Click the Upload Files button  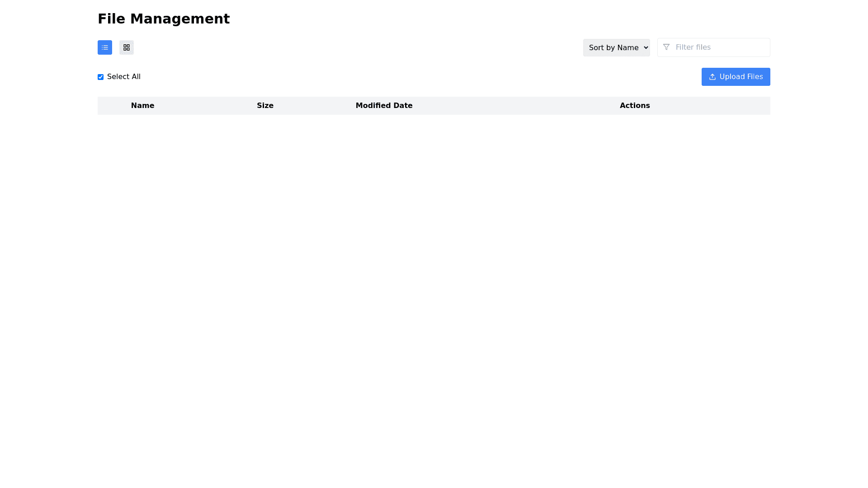point(736,77)
